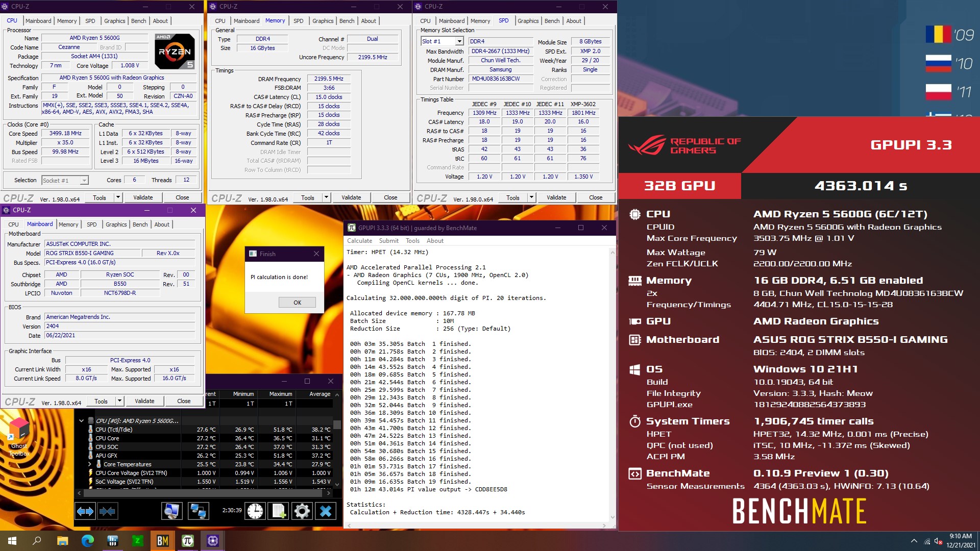Open the network tray icon
Image resolution: width=980 pixels, height=551 pixels.
(x=927, y=541)
